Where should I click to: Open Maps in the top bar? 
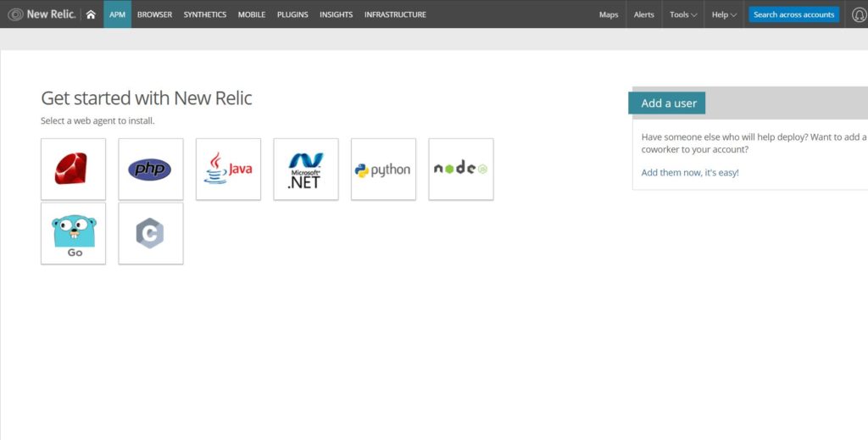[x=609, y=14]
